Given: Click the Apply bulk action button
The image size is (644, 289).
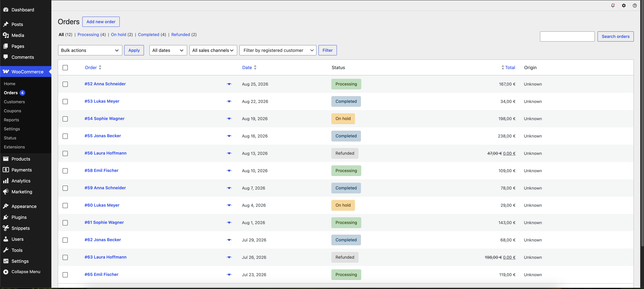Looking at the screenshot, I should (134, 50).
